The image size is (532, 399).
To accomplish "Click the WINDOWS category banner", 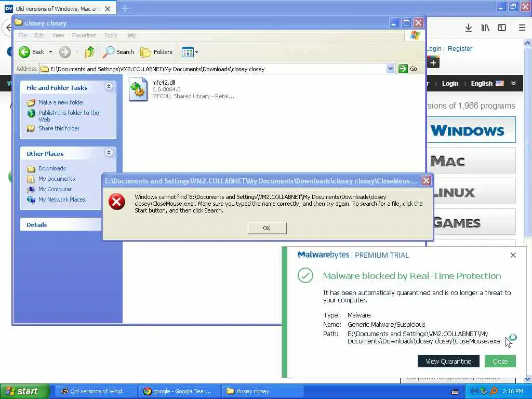I will click(x=471, y=130).
